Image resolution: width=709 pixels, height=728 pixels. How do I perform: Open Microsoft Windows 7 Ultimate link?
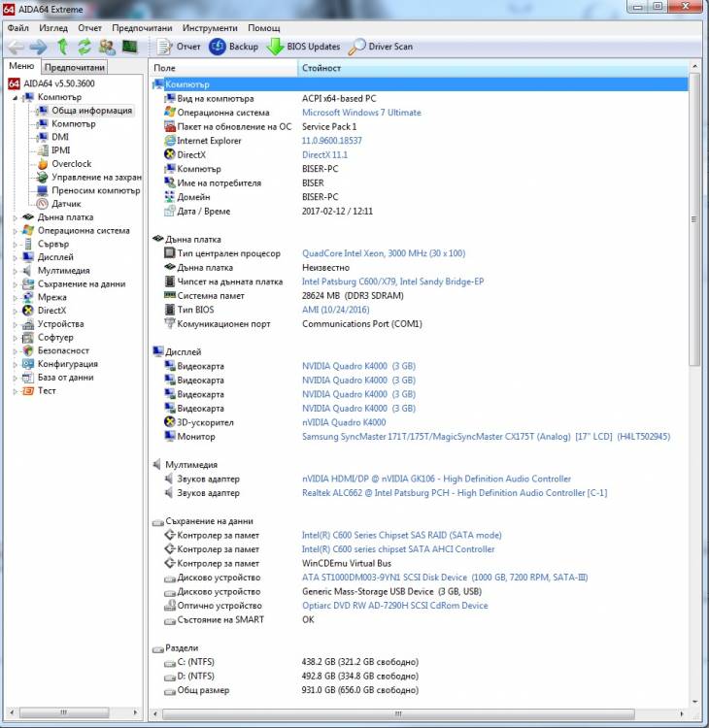coord(361,113)
